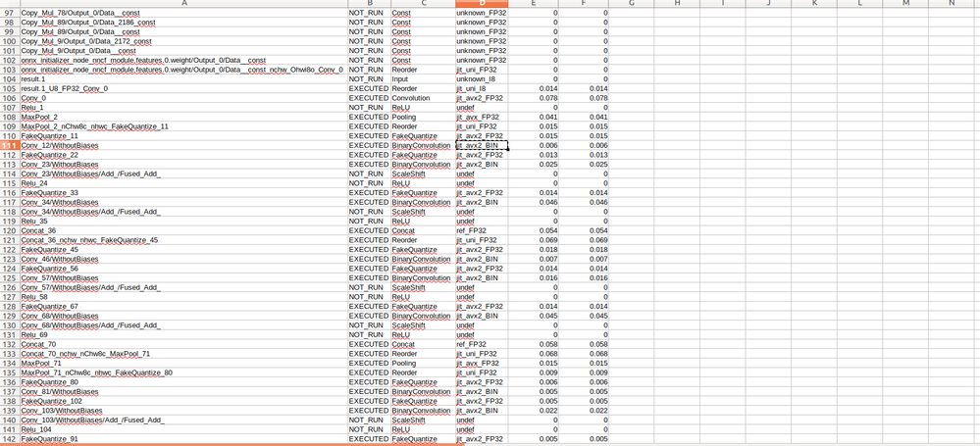This screenshot has width=980, height=446.
Task: Click MaxPool_71_nChw8c_nhwc_FakeQuantize_80 cell
Action: 183,372
